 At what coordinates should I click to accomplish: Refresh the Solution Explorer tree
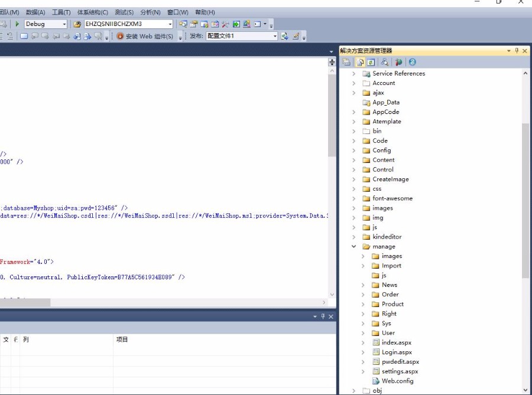pyautogui.click(x=371, y=62)
